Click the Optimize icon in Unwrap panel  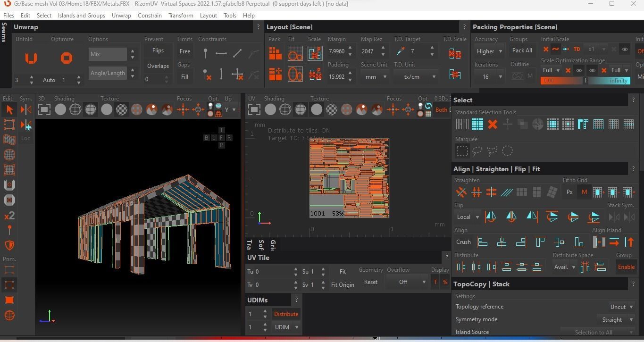point(67,58)
